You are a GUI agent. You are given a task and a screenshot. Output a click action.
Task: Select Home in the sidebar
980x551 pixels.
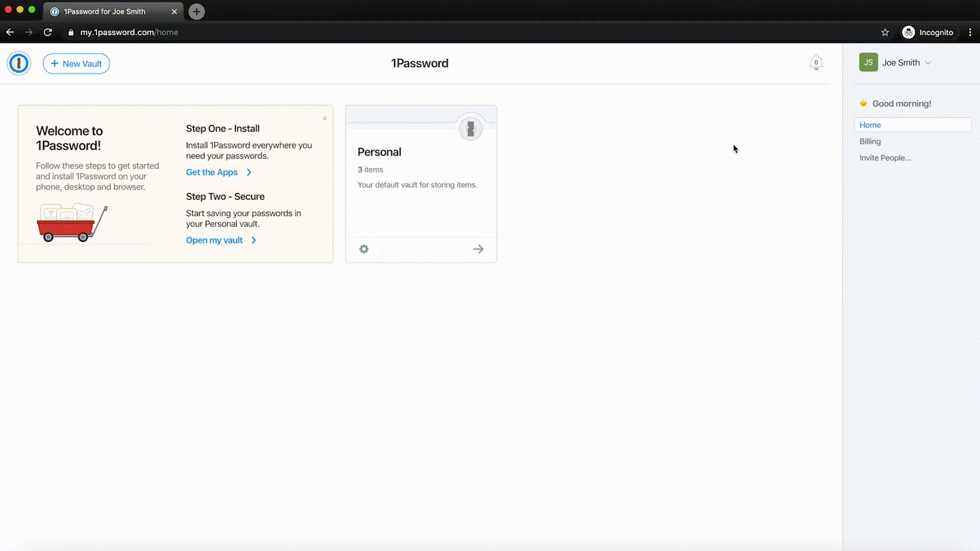click(x=870, y=125)
